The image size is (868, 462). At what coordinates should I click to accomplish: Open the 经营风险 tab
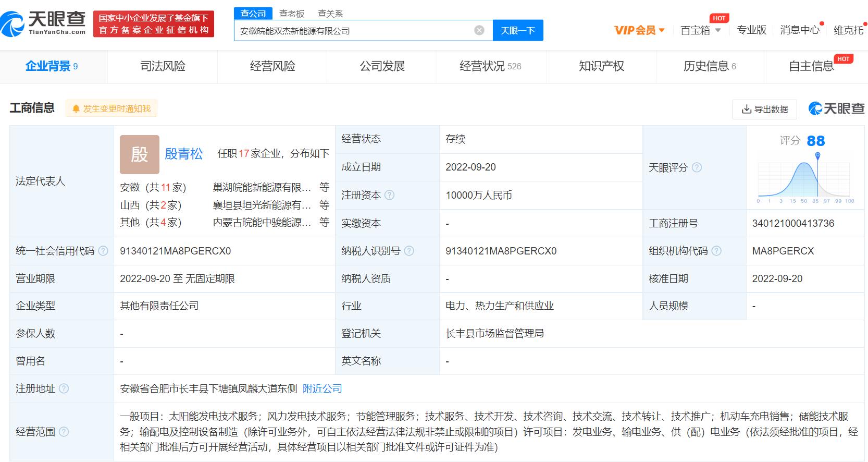(x=272, y=66)
